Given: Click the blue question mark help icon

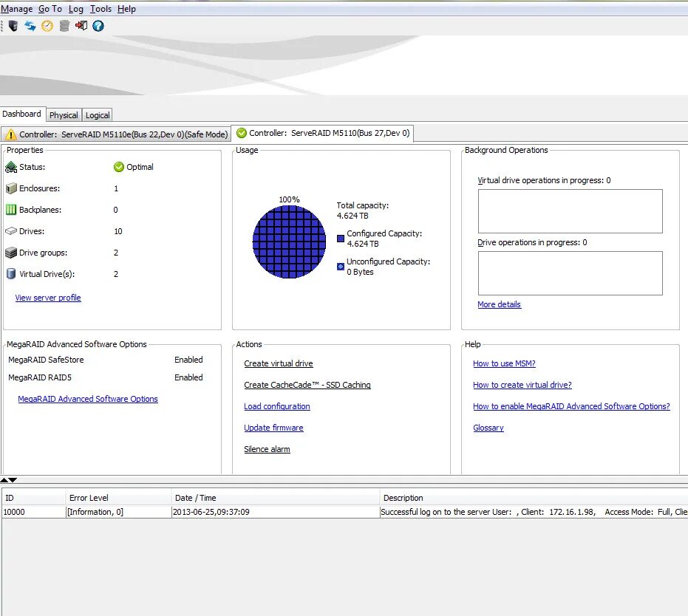Looking at the screenshot, I should [98, 27].
